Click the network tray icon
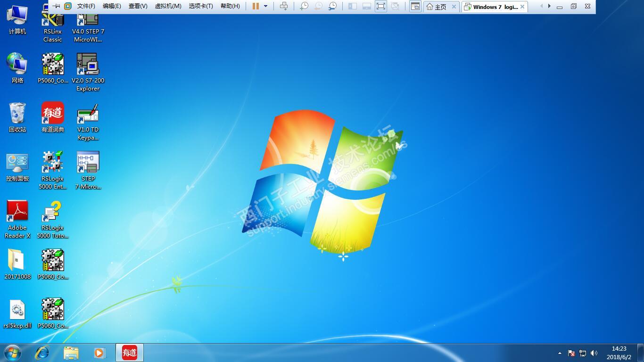Viewport: 644px width, 362px height. click(x=583, y=353)
